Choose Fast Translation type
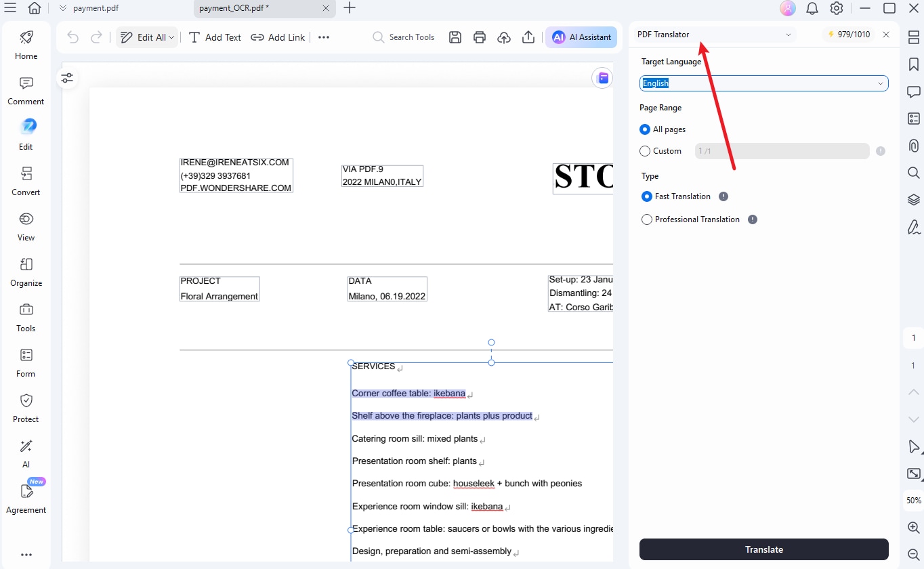Screen dimensions: 924x569 pos(647,196)
